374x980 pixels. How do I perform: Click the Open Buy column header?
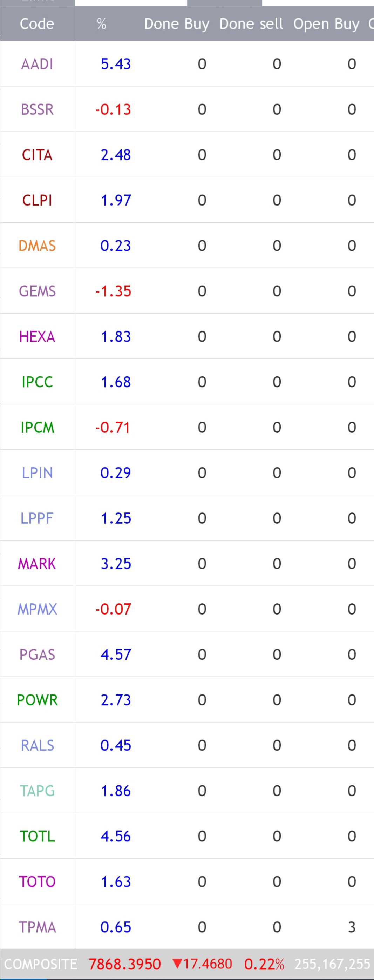[326, 24]
